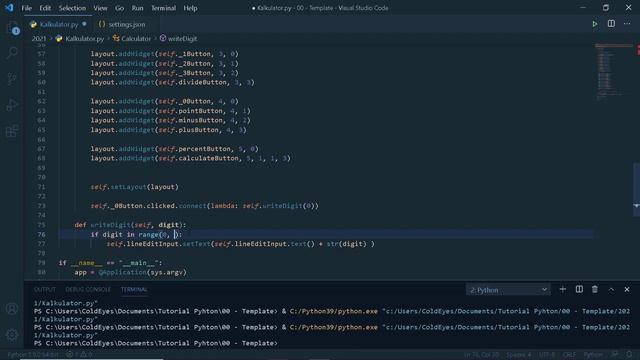Image resolution: width=640 pixels, height=360 pixels.
Task: Open the Source Control view
Action: (x=12, y=79)
